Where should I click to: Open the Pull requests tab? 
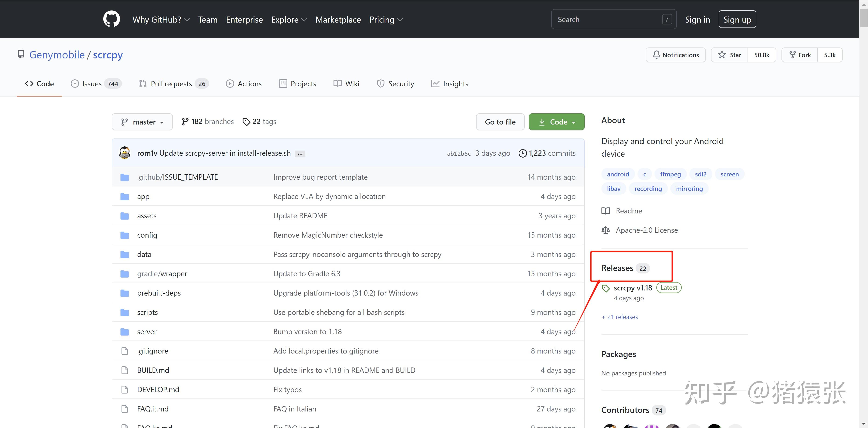[171, 84]
